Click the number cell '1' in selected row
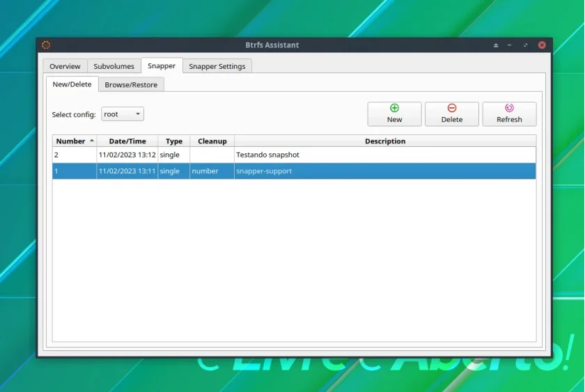The height and width of the screenshot is (392, 585). pos(75,171)
